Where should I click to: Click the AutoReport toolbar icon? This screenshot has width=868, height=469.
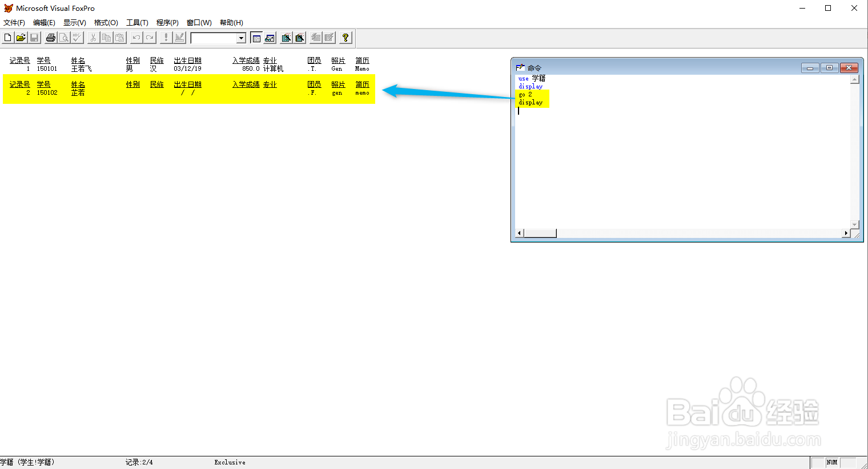tap(329, 38)
